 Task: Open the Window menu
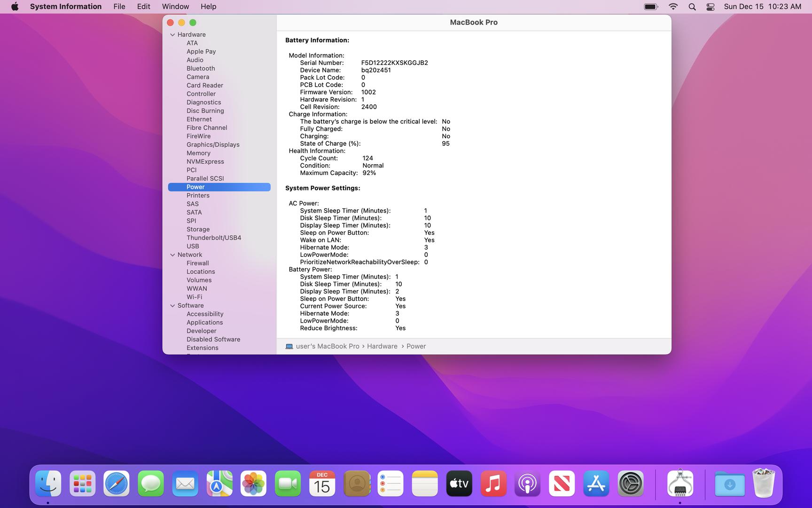coord(175,7)
